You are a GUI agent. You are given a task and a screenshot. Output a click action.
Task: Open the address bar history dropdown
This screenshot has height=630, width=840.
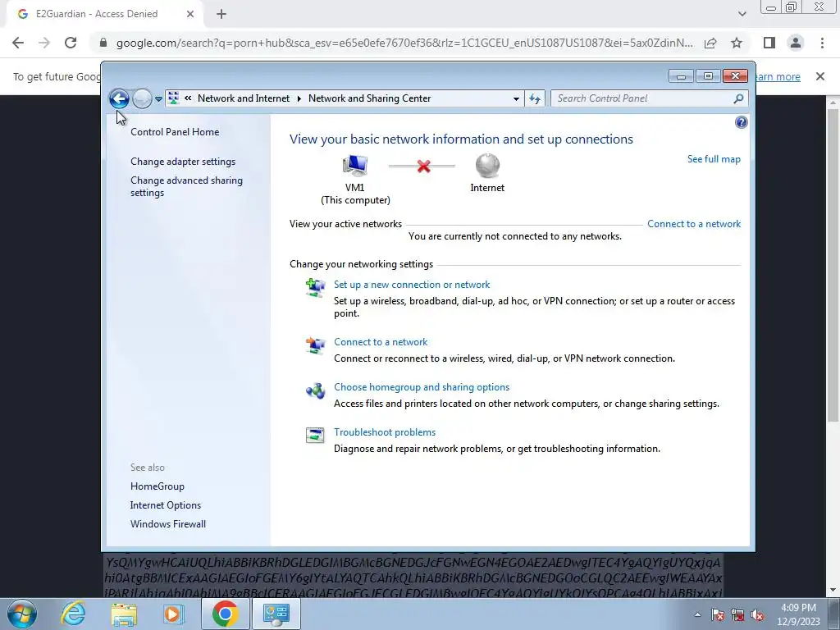tap(516, 98)
